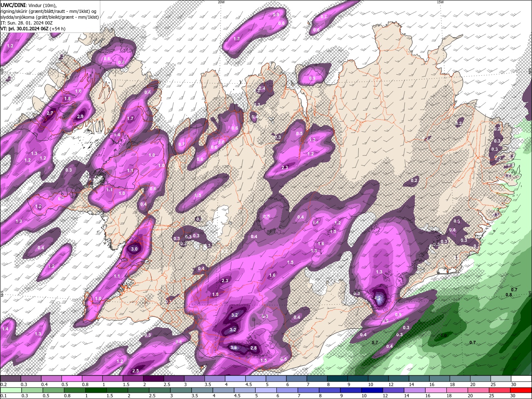
Task: Click the bottom-legend blue swatch labeled 8
Action: [330, 390]
